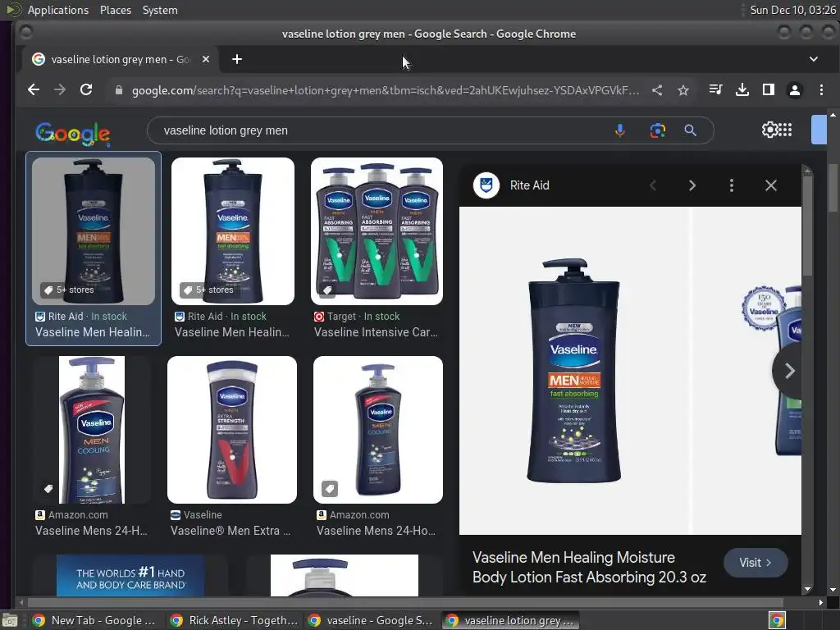
Task: View site information lock icon
Action: [x=119, y=90]
